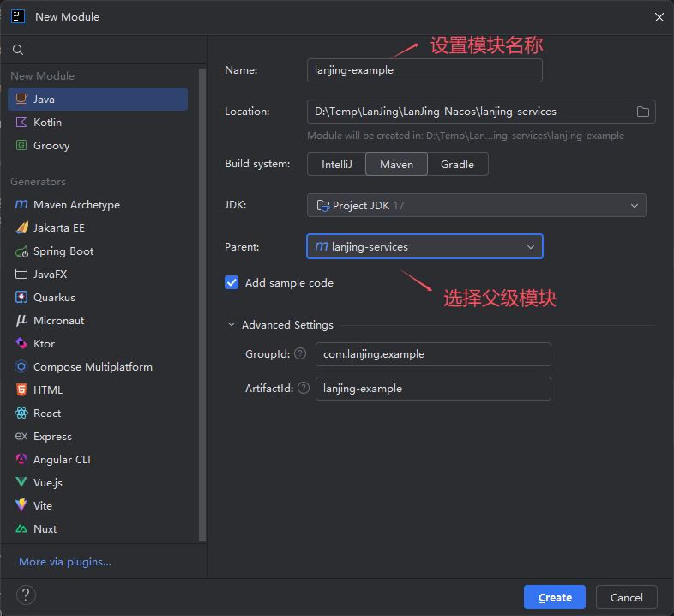
Task: Open ArtifactId help question mark
Action: pyautogui.click(x=304, y=388)
